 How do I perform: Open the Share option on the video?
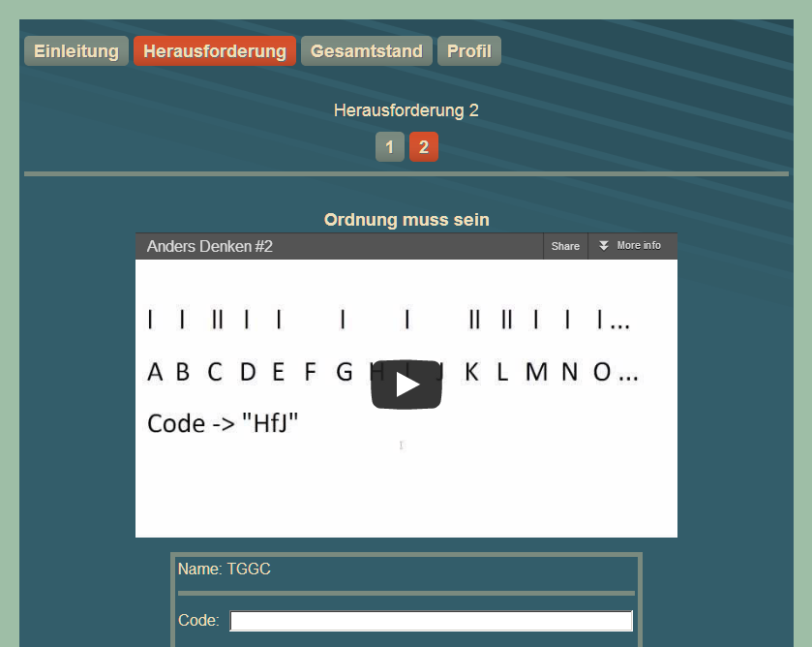coord(565,246)
